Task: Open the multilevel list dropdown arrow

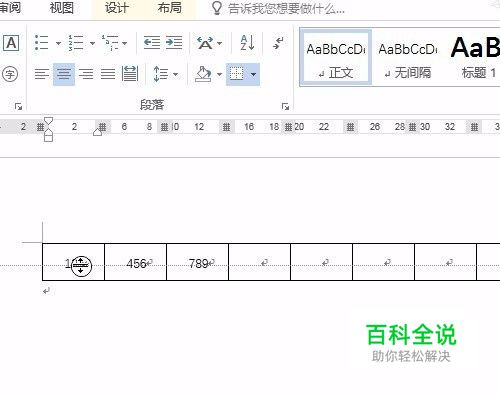Action: click(124, 43)
